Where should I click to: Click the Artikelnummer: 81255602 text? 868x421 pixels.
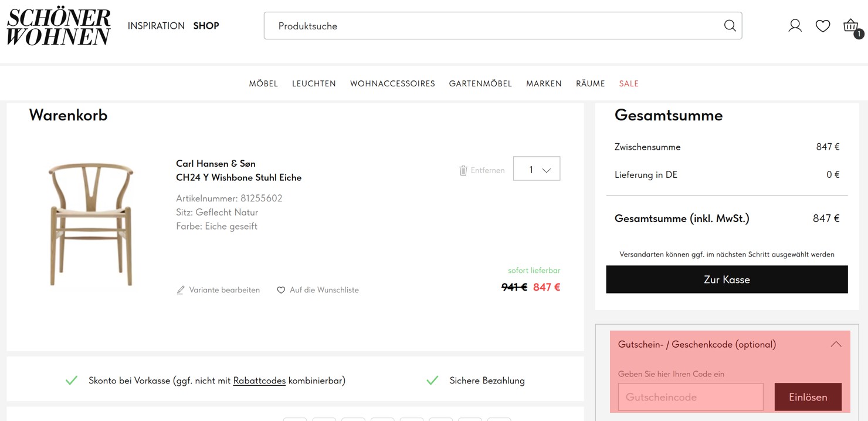229,198
